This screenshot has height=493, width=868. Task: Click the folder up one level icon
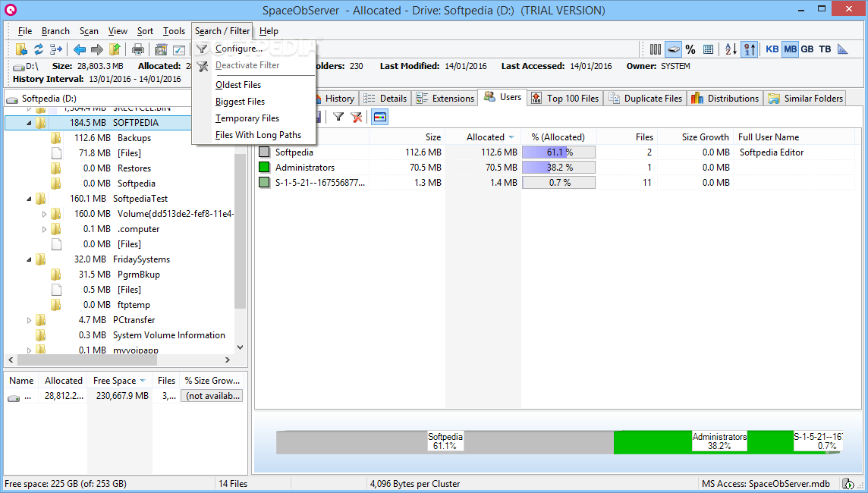[115, 49]
